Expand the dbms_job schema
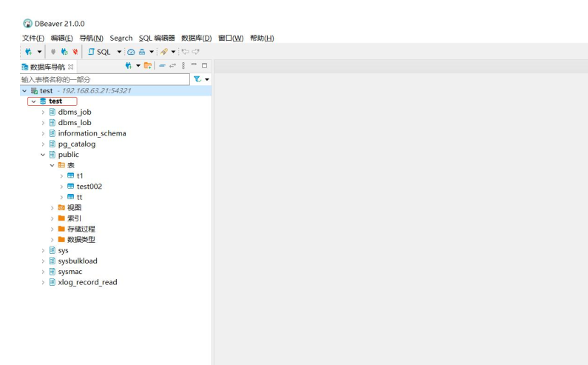588x365 pixels. coord(43,113)
